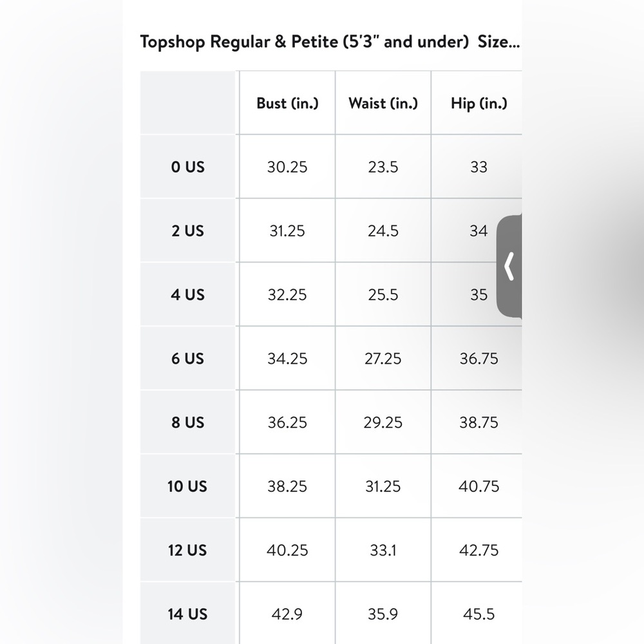Click bust value 30.25 for 0 US

287,167
